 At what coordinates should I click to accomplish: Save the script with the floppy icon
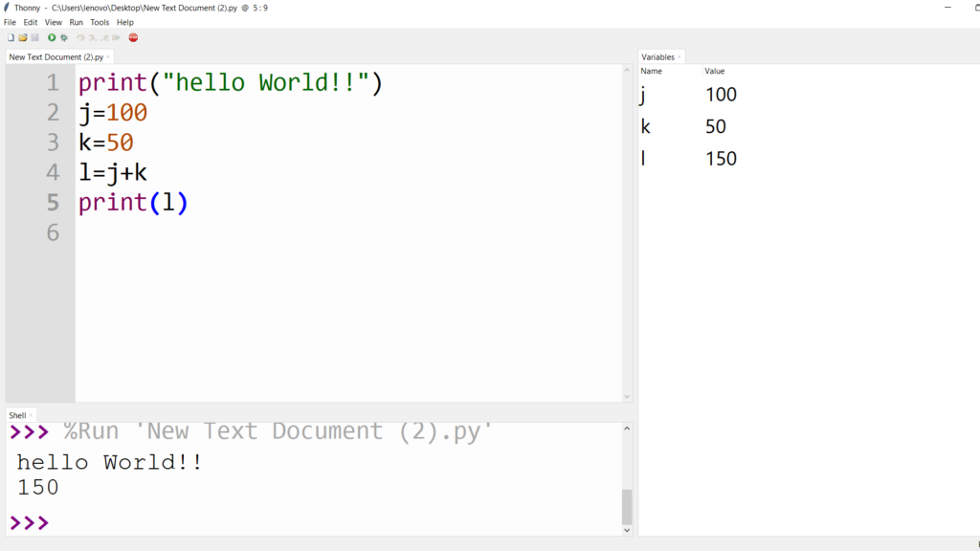(35, 37)
